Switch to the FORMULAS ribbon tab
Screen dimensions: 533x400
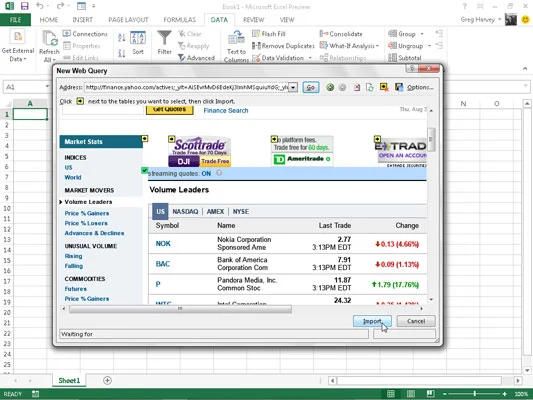tap(179, 20)
